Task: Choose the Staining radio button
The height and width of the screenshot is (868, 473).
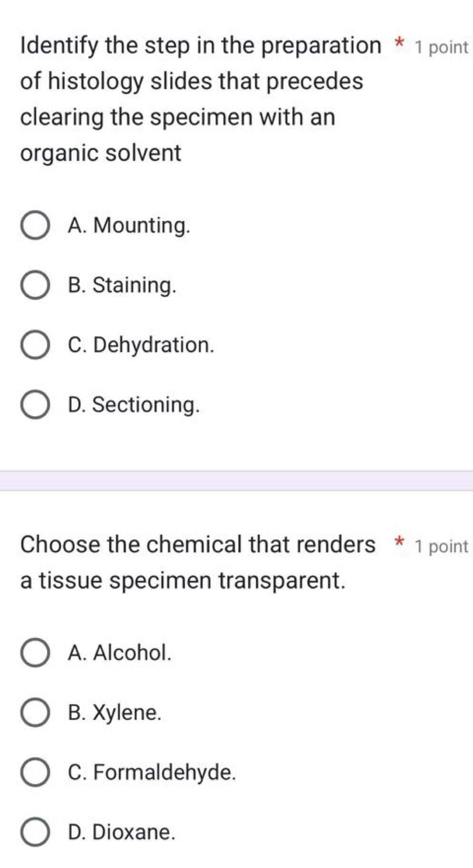Action: coord(35,286)
